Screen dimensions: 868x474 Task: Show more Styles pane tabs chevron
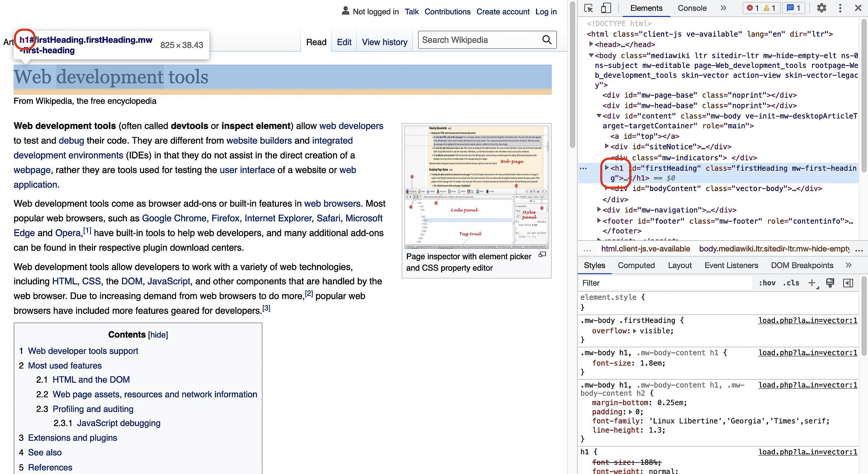(849, 265)
